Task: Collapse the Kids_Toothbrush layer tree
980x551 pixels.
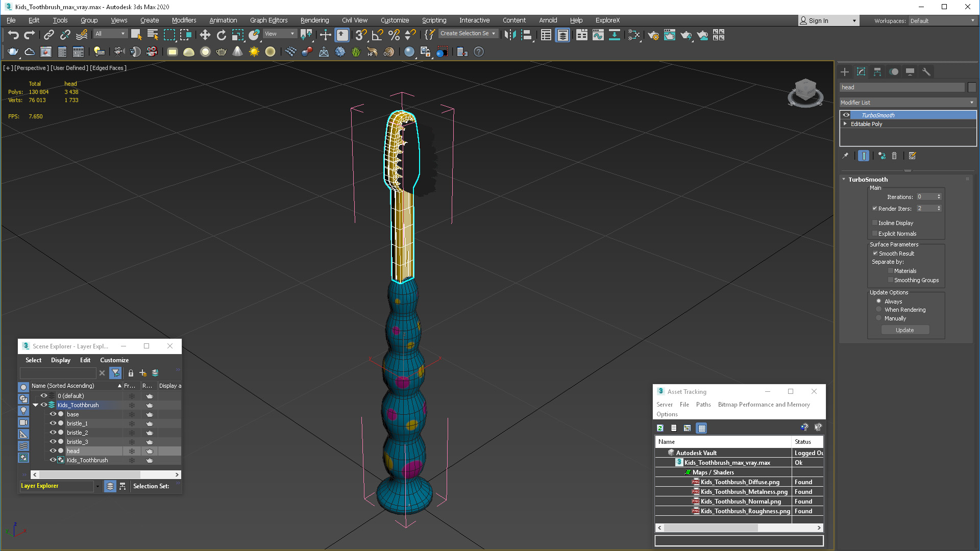Action: pyautogui.click(x=36, y=405)
